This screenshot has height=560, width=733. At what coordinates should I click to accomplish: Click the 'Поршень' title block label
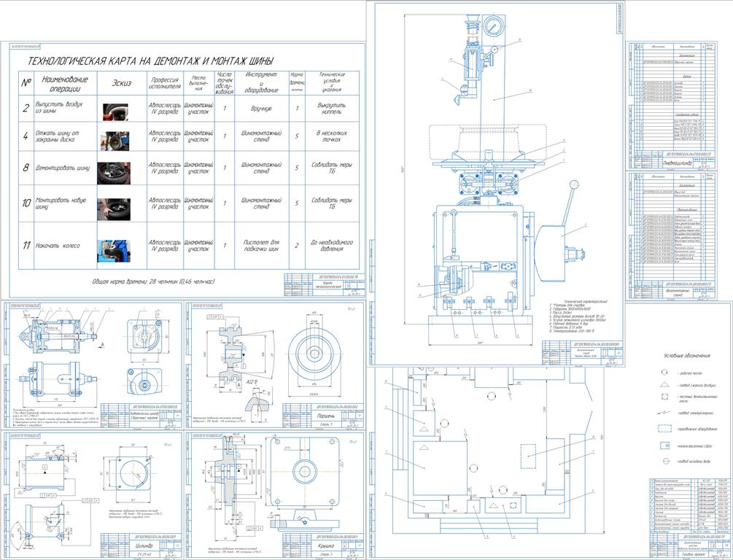point(325,415)
